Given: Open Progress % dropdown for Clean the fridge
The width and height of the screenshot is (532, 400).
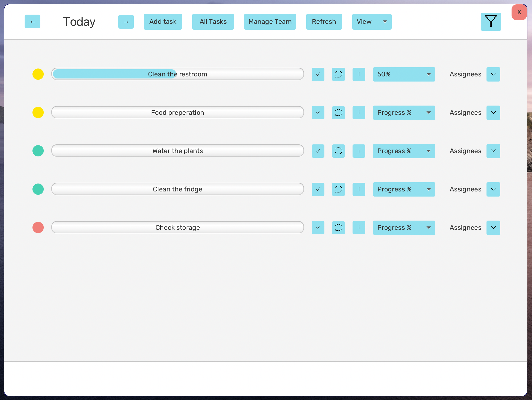Looking at the screenshot, I should pos(404,189).
